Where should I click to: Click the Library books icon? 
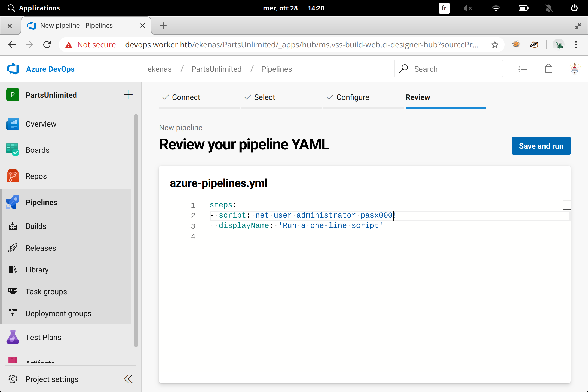pos(13,270)
